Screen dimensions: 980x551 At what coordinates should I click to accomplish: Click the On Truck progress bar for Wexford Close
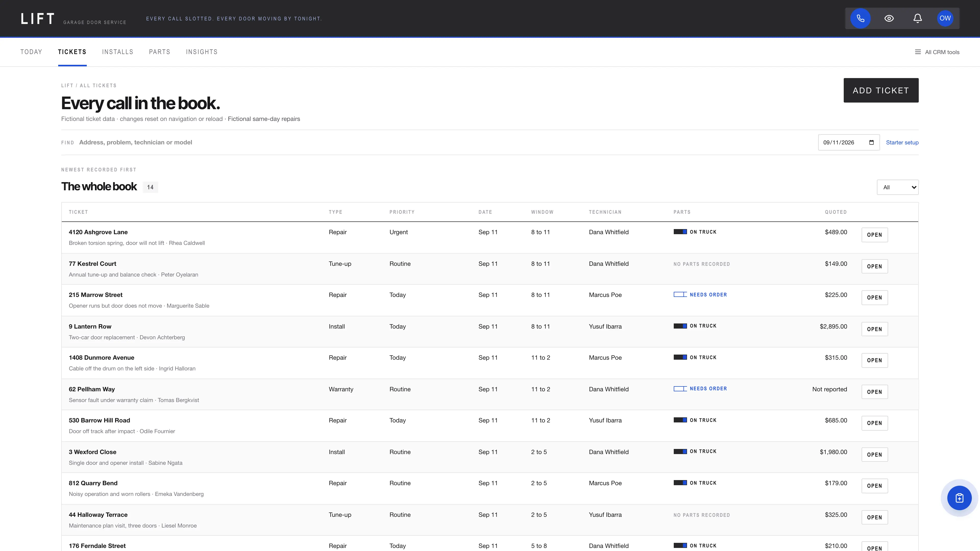(x=680, y=451)
